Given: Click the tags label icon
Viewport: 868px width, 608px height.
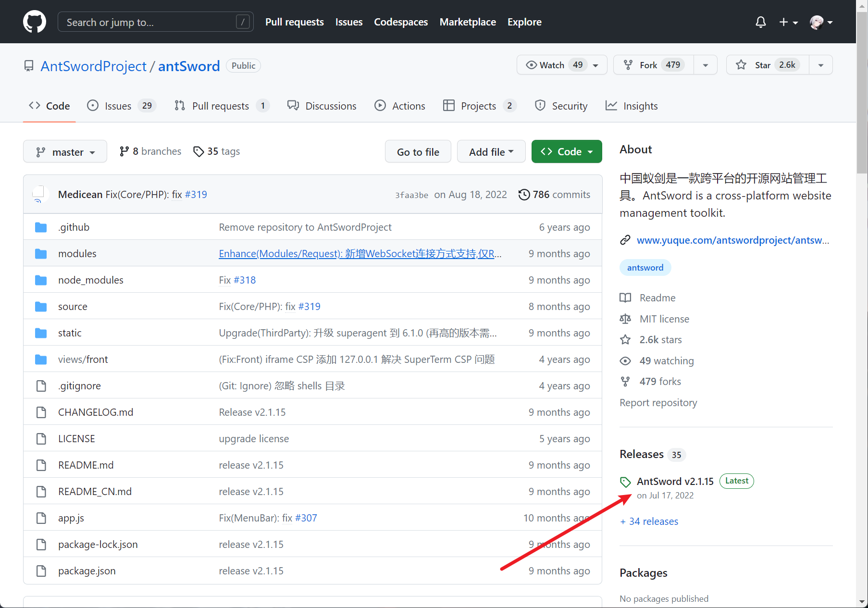Looking at the screenshot, I should click(x=198, y=151).
